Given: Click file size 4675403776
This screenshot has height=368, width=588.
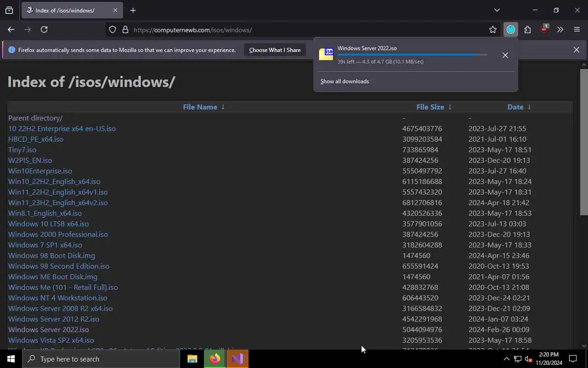Looking at the screenshot, I should (422, 129).
